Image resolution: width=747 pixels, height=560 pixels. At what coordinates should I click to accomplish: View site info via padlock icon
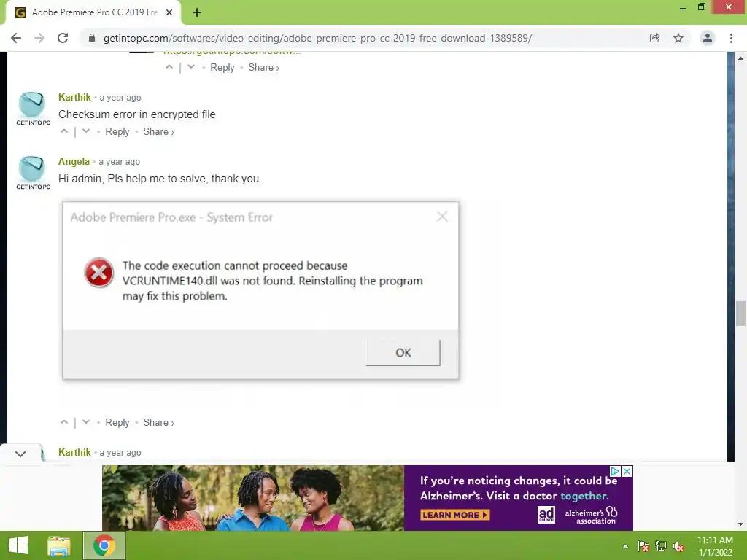[92, 38]
